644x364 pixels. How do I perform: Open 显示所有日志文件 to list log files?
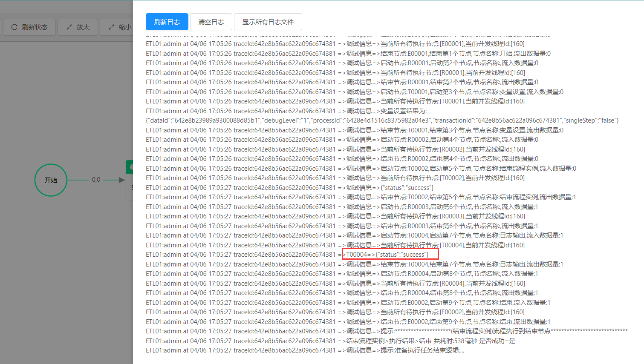click(268, 22)
